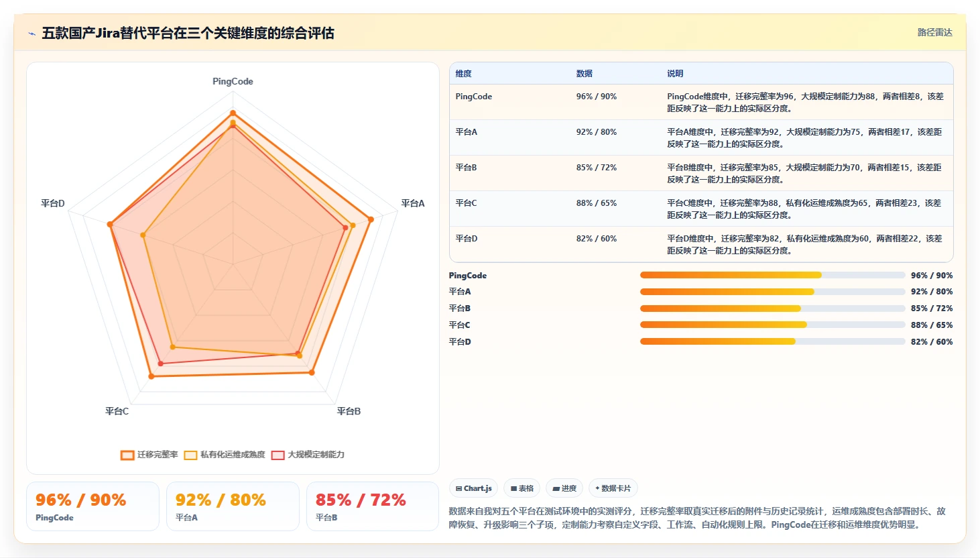This screenshot has height=558, width=980.
Task: Click yellow 私有化运维成熟度 point on 平台D axis
Action: (143, 235)
